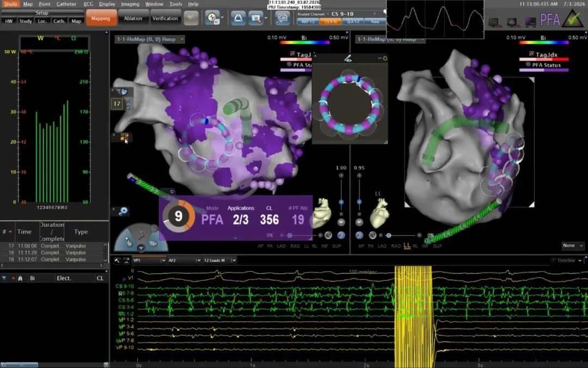
Task: Open the Display menu
Action: pyautogui.click(x=107, y=4)
